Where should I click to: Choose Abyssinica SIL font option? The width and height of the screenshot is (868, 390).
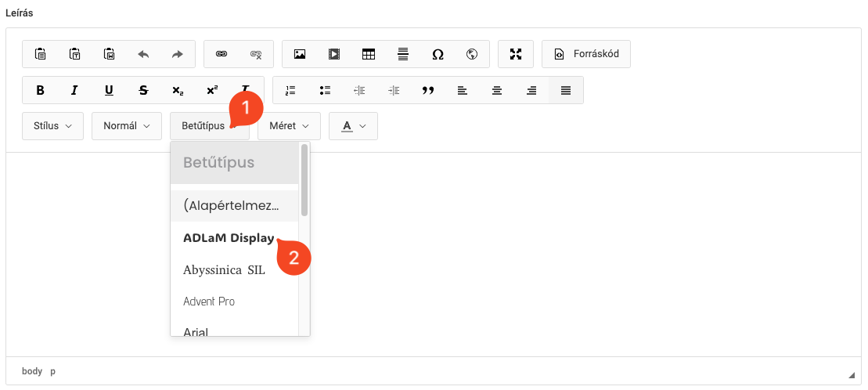coord(224,270)
